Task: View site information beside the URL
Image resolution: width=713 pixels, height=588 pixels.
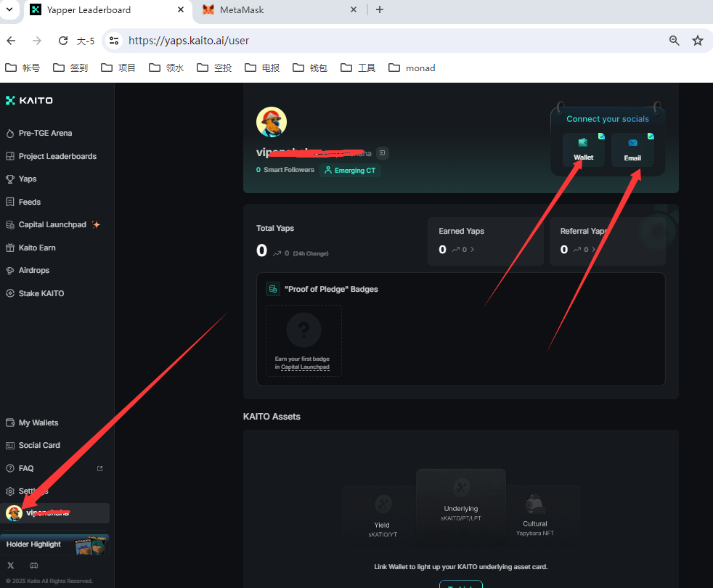Action: coord(114,41)
